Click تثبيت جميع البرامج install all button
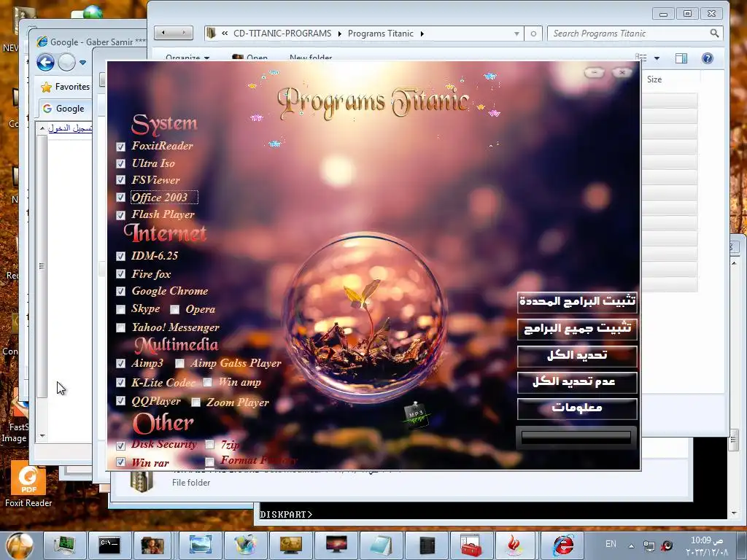Screen dimensions: 747x560 pyautogui.click(x=577, y=329)
